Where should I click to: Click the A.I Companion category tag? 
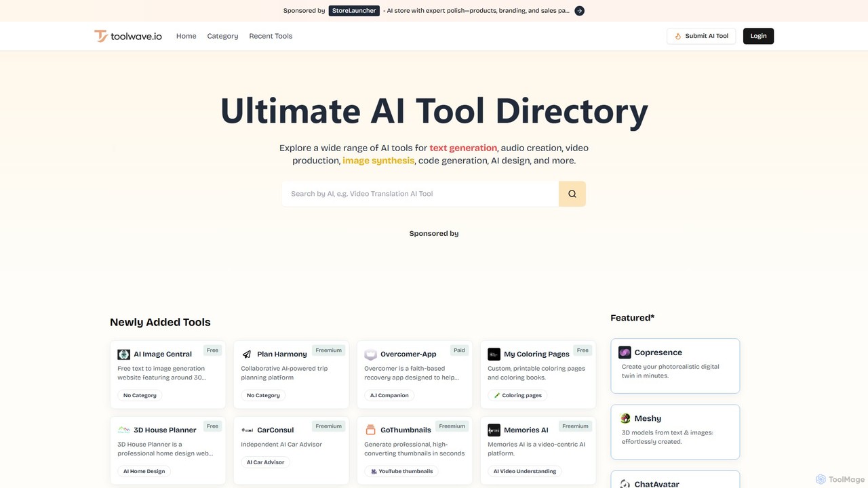[x=389, y=395]
